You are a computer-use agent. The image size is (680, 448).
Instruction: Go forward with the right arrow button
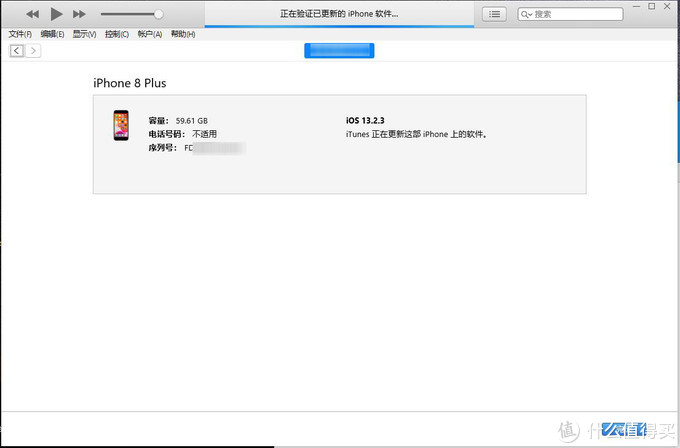(x=33, y=51)
